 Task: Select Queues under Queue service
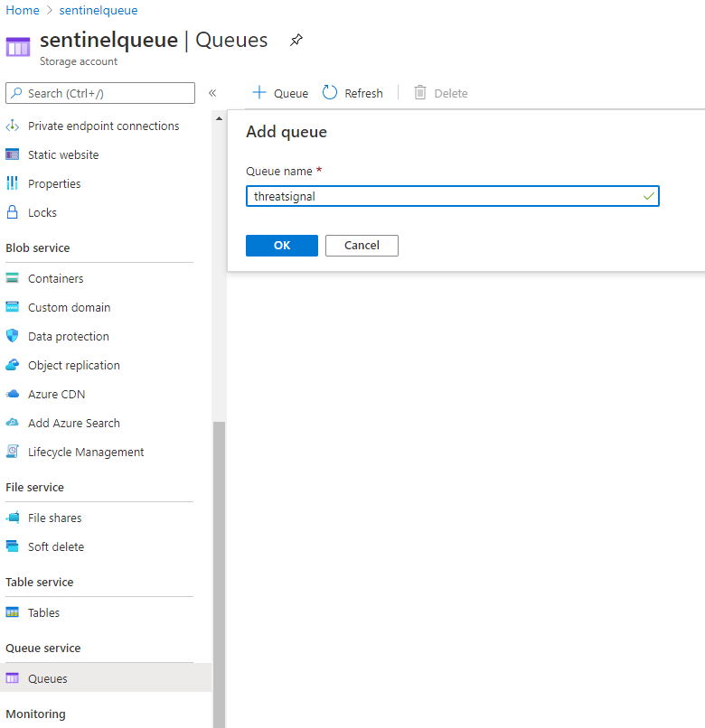(106, 678)
